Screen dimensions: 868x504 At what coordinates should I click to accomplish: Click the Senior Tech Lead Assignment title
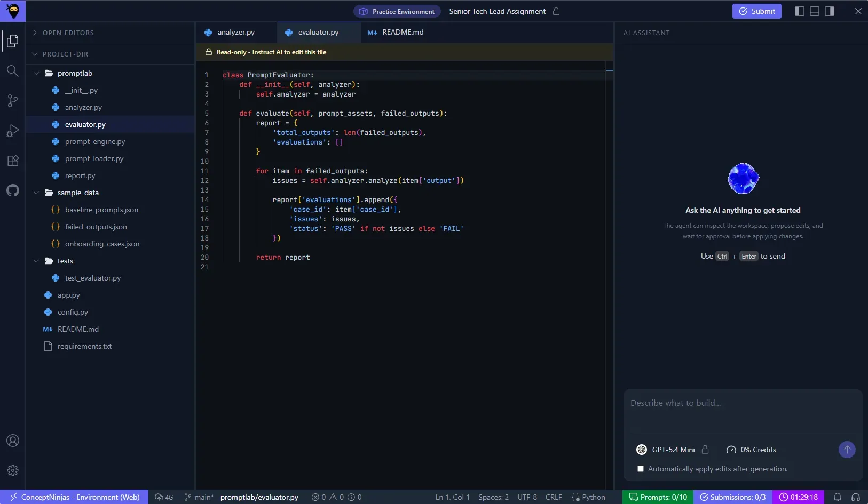point(497,11)
